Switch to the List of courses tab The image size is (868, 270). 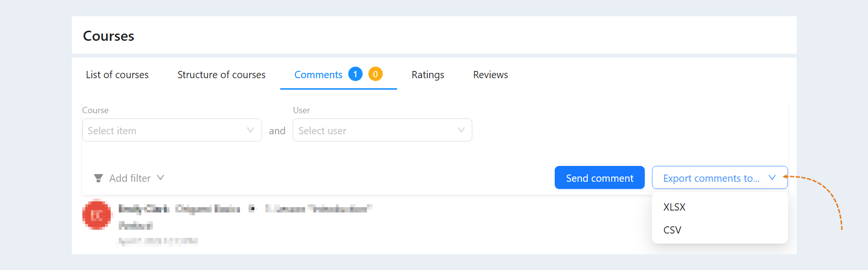(x=117, y=75)
